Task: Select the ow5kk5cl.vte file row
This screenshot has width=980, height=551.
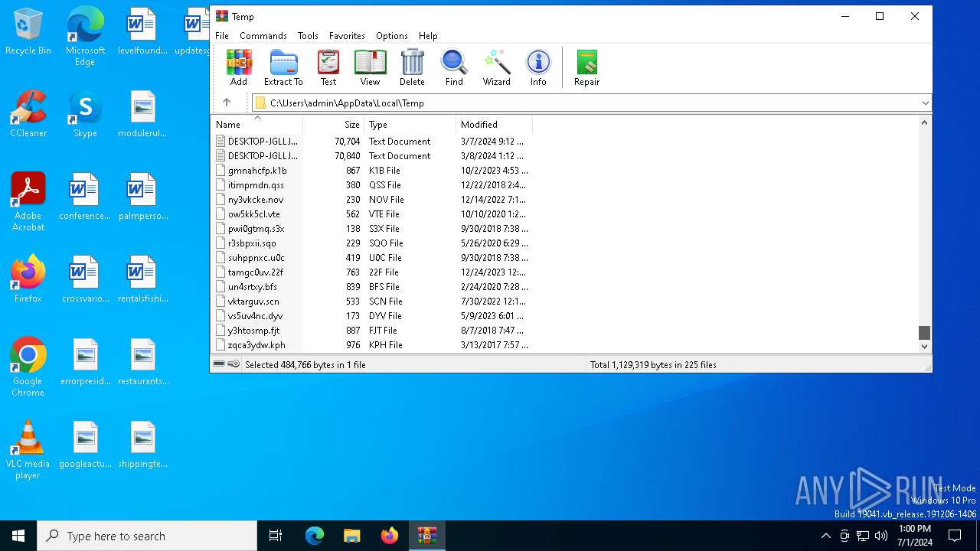Action: click(371, 214)
